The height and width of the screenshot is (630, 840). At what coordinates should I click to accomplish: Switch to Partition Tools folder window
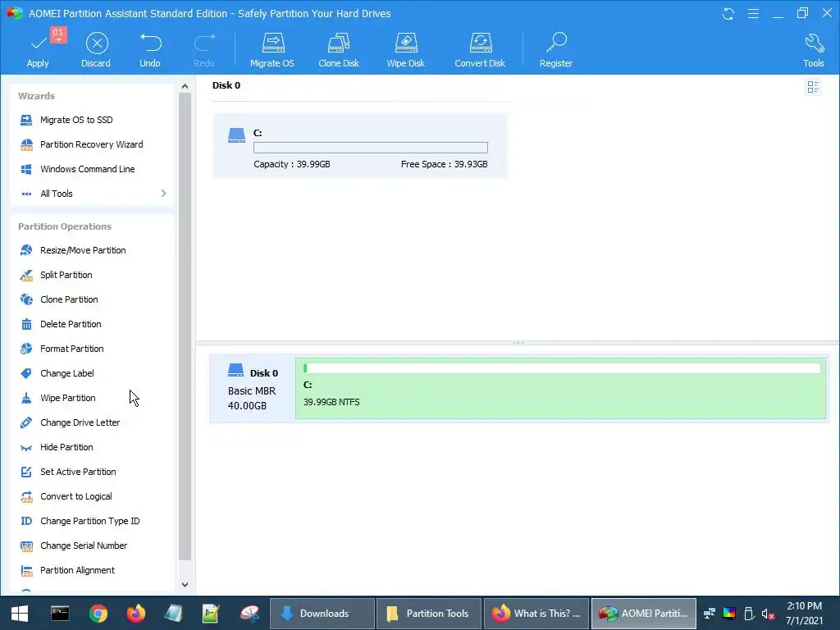[x=428, y=614]
